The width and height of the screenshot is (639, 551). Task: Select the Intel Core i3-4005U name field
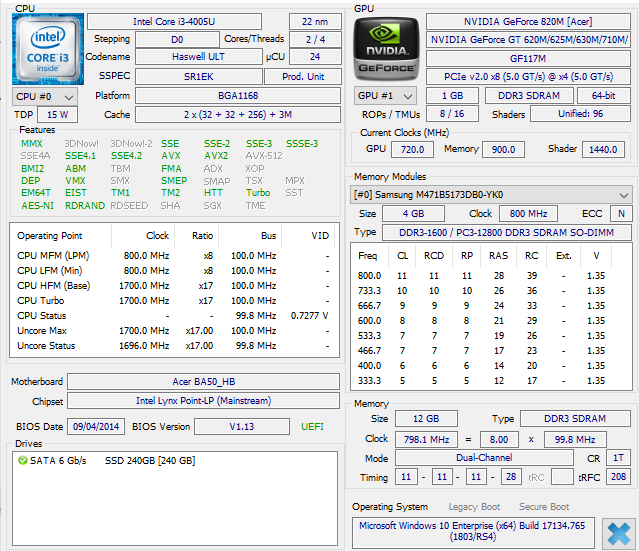(174, 22)
